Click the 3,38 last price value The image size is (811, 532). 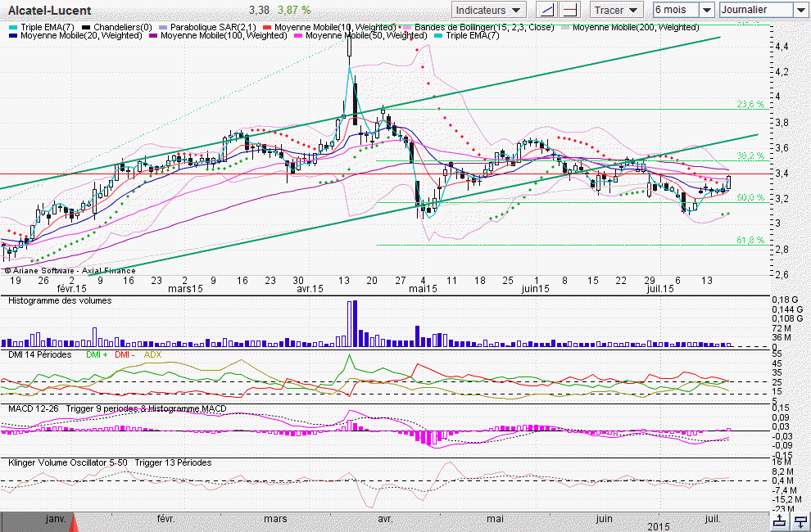259,11
